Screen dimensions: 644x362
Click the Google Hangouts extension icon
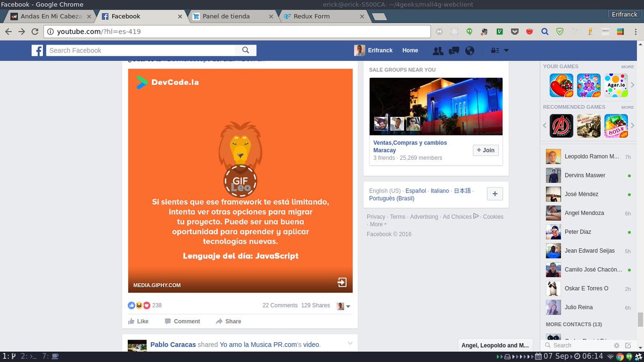(x=469, y=32)
